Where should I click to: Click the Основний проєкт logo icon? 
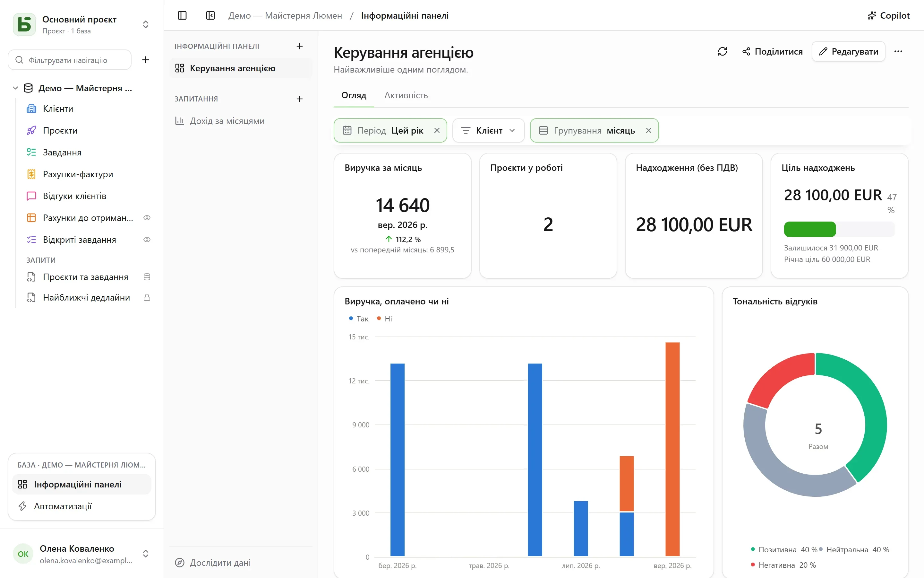(24, 24)
